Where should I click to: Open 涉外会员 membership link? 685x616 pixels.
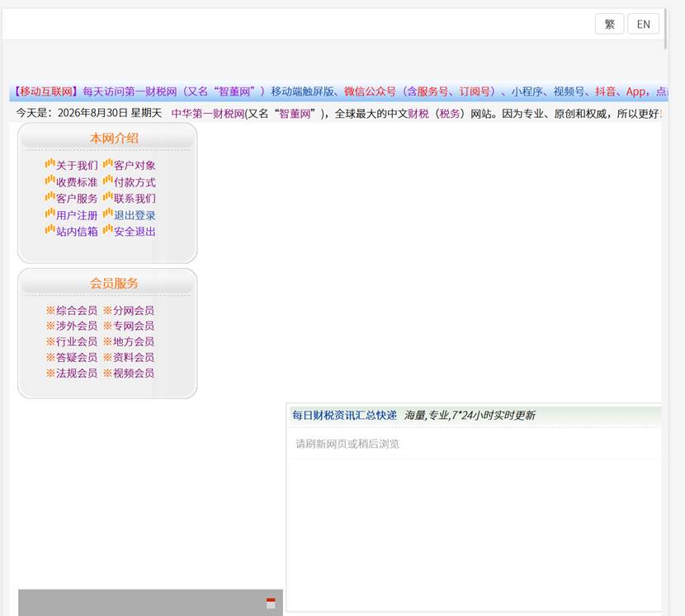[72, 326]
